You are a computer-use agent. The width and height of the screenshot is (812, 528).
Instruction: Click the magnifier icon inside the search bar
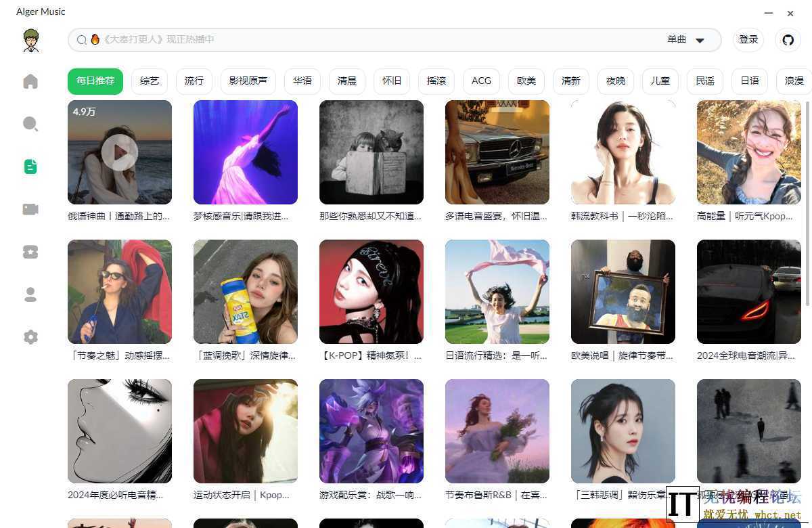pyautogui.click(x=82, y=39)
